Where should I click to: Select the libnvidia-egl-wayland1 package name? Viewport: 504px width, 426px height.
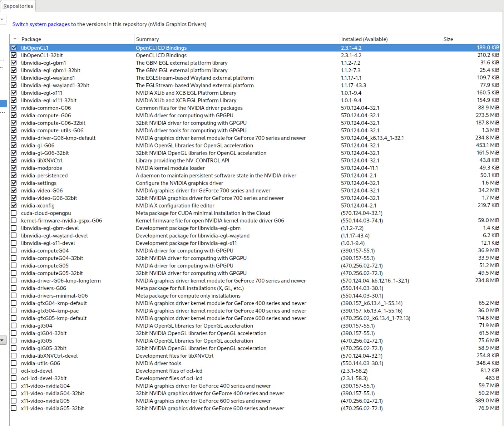pyautogui.click(x=48, y=78)
